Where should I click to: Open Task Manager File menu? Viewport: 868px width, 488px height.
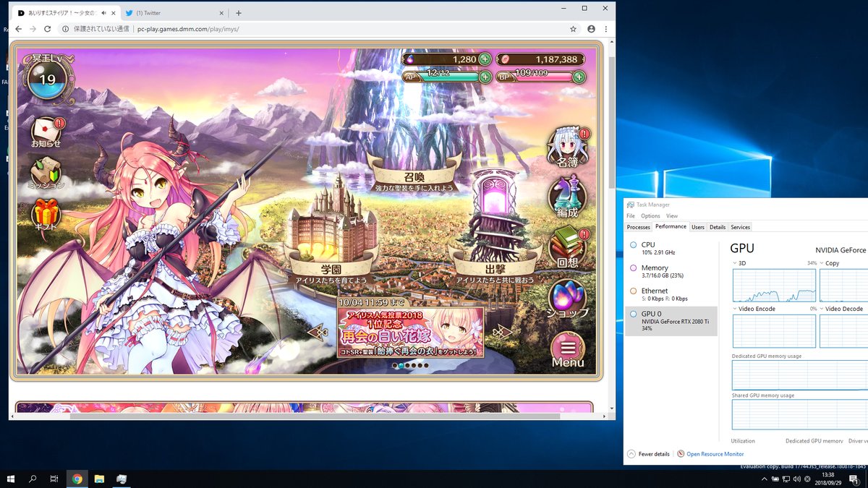(x=631, y=216)
